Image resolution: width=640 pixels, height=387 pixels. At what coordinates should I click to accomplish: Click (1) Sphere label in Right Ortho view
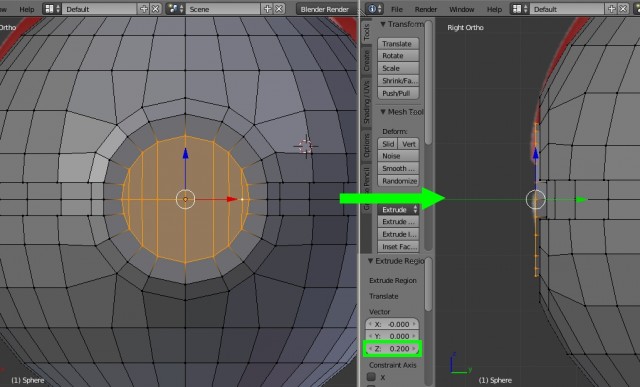(x=495, y=380)
